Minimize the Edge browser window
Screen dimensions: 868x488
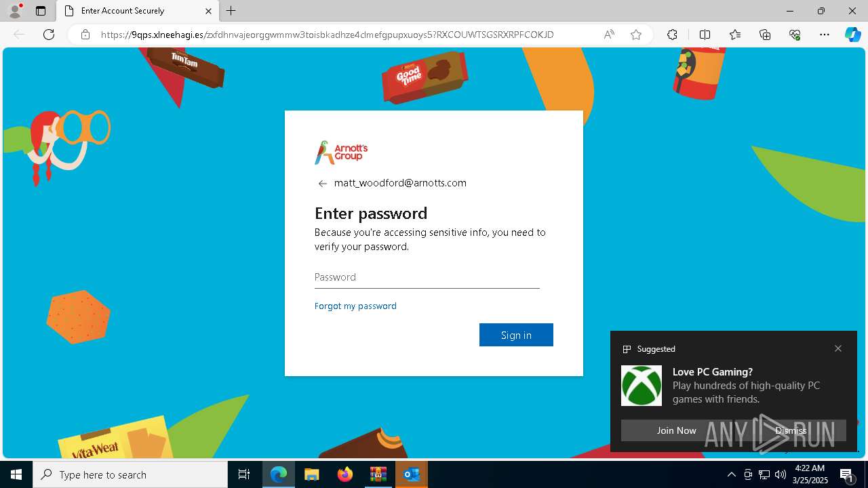(x=789, y=11)
